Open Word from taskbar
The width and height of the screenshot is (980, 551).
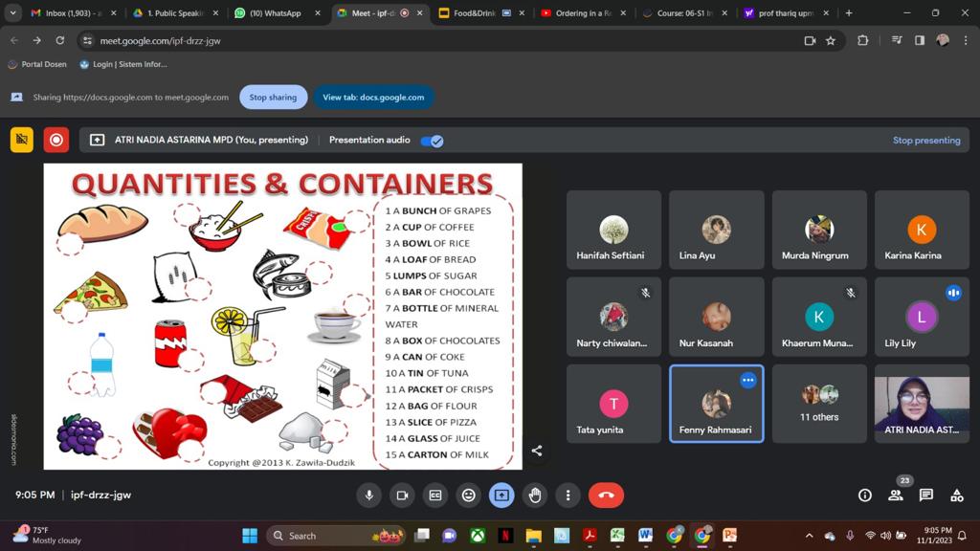[x=645, y=536]
